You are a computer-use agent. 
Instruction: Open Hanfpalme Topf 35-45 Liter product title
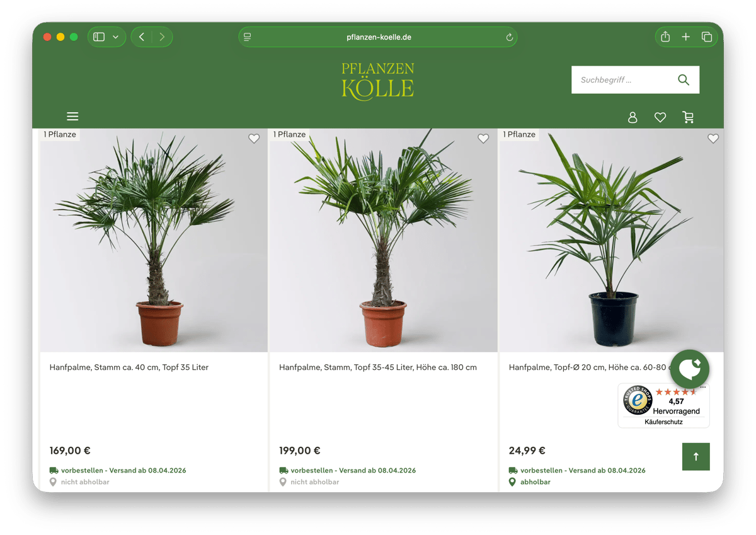(x=378, y=367)
